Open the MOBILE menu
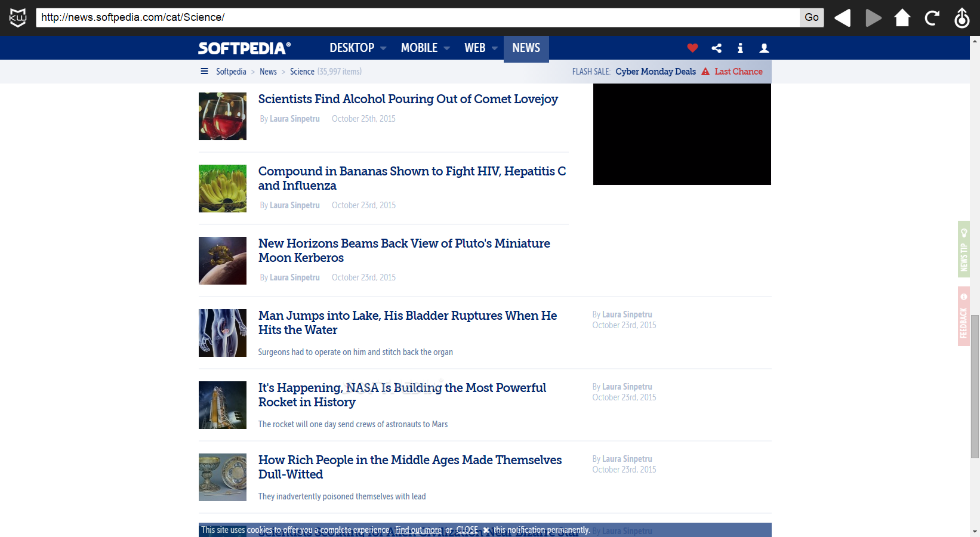Screen dimensions: 980x537 coord(419,48)
